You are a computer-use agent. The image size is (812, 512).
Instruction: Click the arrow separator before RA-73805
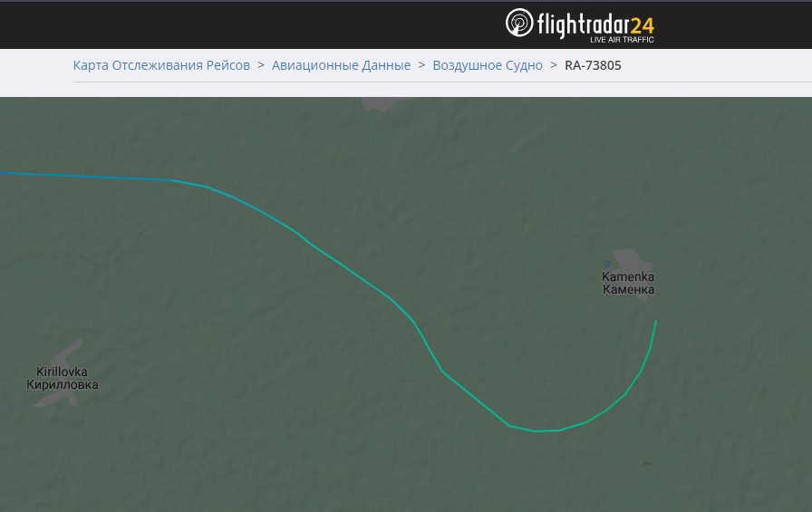coord(554,65)
